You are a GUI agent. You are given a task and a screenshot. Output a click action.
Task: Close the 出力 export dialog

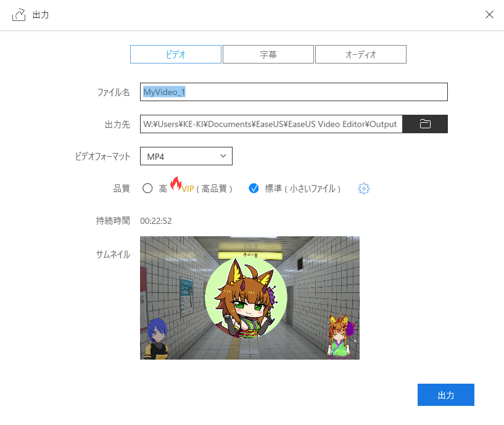pos(489,15)
